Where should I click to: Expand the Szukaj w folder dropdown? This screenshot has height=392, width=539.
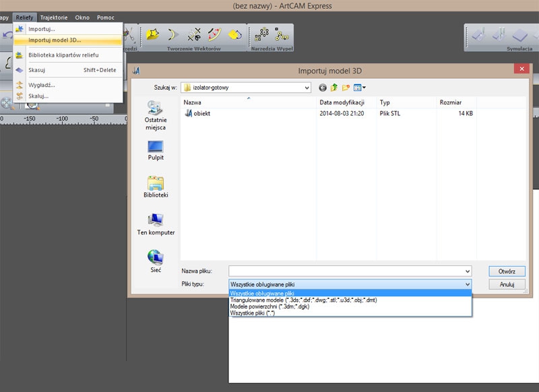(307, 88)
